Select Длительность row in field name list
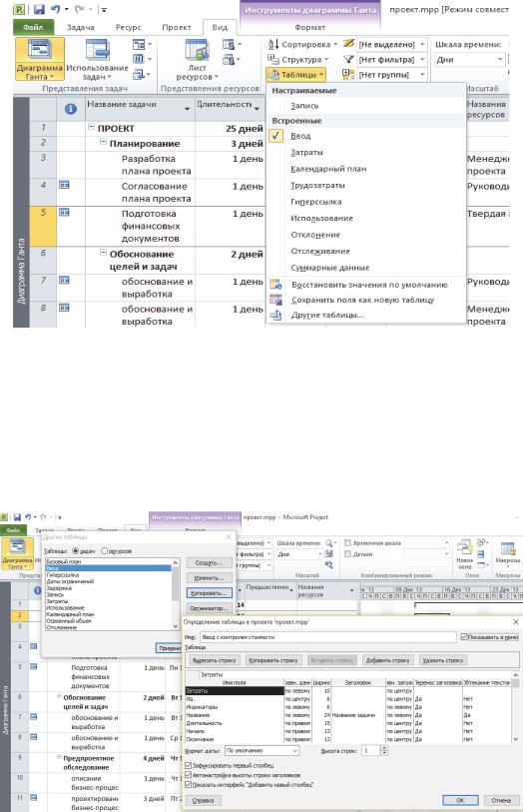 235,723
